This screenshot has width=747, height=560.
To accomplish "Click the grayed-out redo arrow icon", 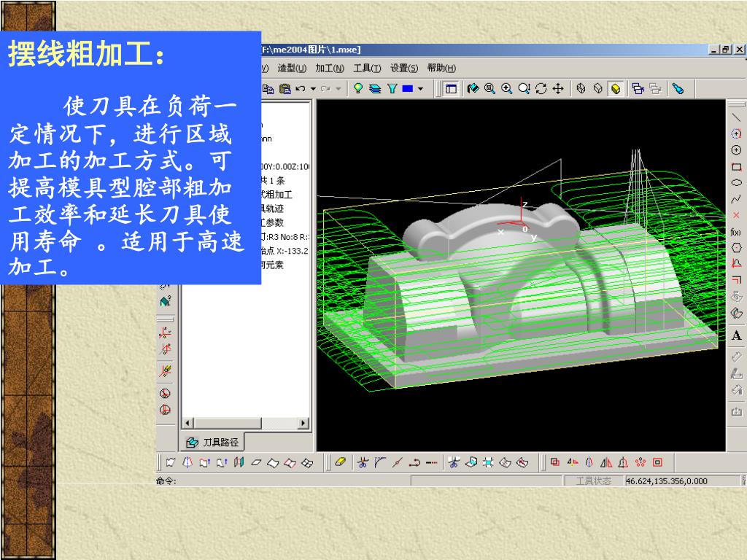I will (326, 88).
